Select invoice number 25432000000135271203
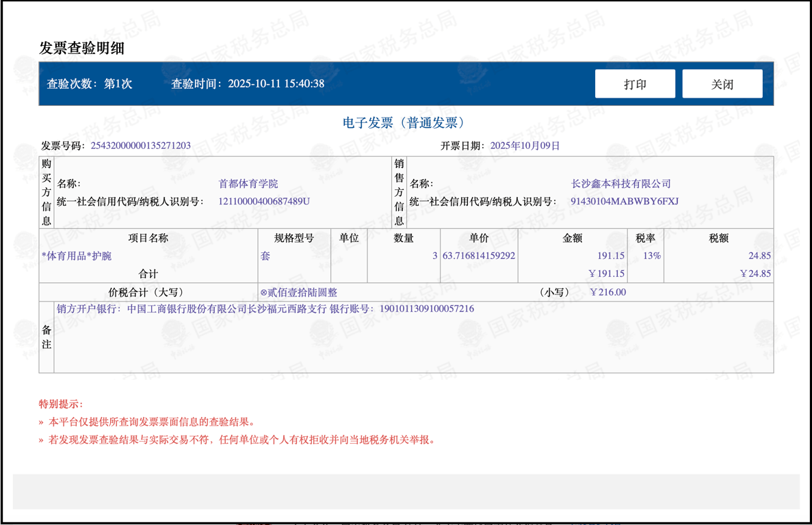The image size is (812, 525). [141, 146]
